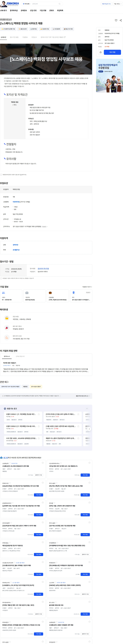The height and width of the screenshot is (644, 123).
Task: Open the 취업톡톡 menu
Action: (60, 11)
